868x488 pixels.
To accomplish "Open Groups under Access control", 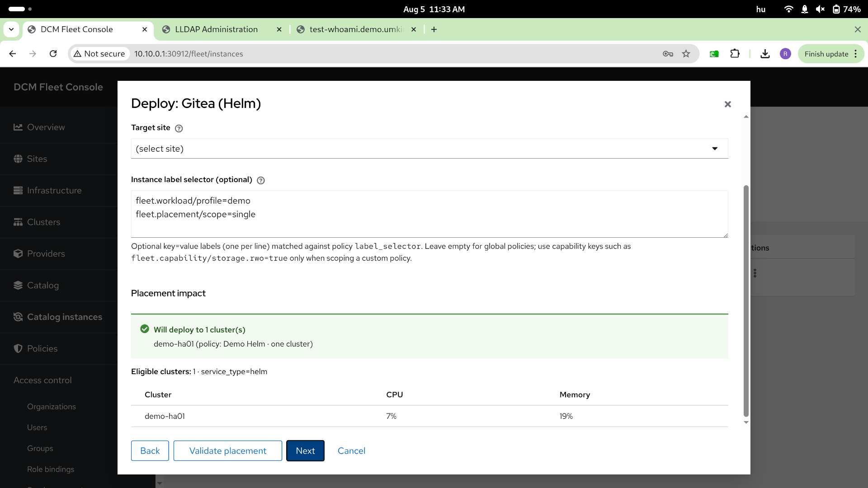I will click(40, 448).
